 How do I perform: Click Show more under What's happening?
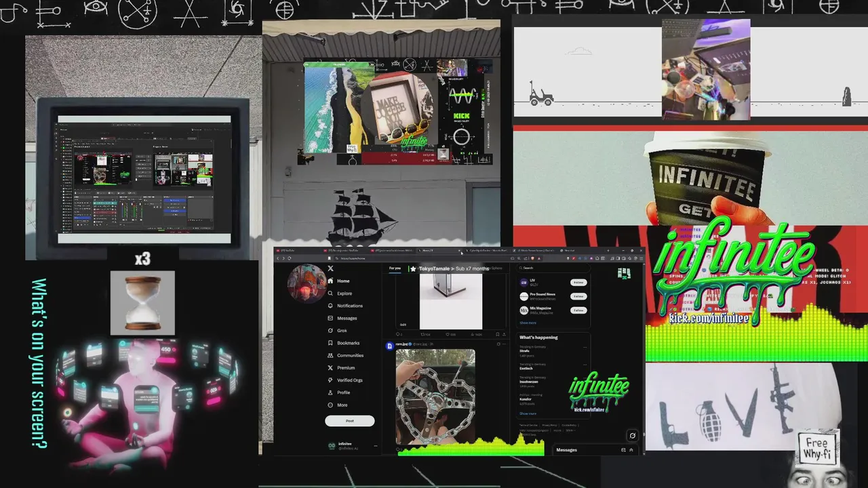pyautogui.click(x=528, y=413)
